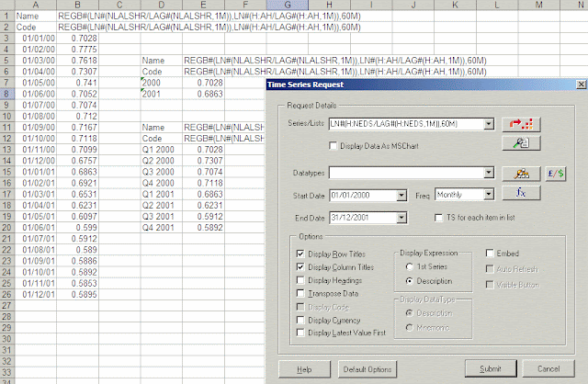This screenshot has height=384, width=588.
Task: Select 1st Series display expression
Action: coord(410,266)
